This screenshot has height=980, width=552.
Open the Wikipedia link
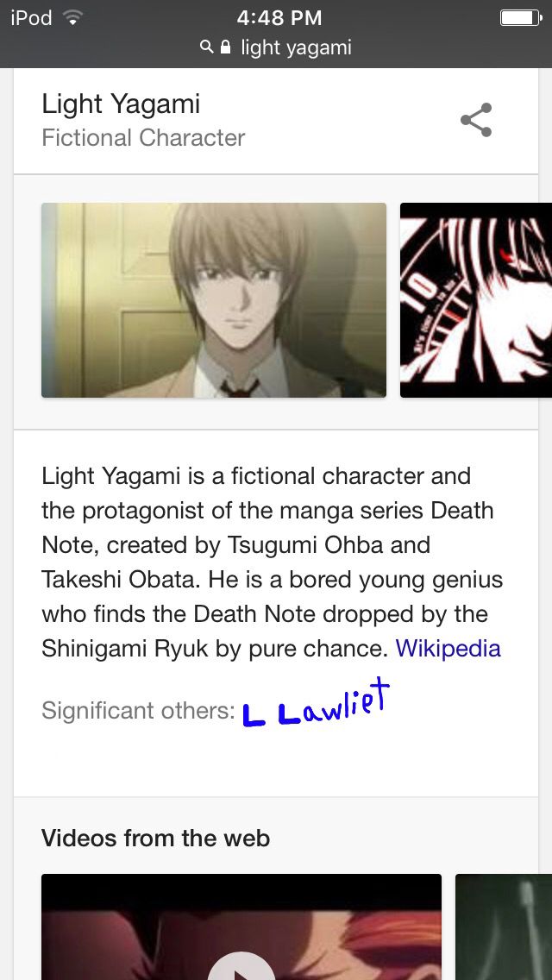(448, 648)
